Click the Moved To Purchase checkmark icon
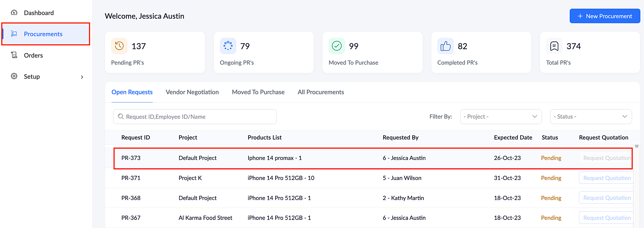This screenshot has width=644, height=228. tap(337, 46)
